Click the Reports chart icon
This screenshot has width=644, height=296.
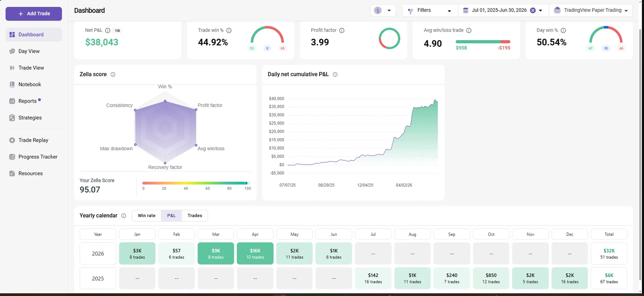coord(12,101)
